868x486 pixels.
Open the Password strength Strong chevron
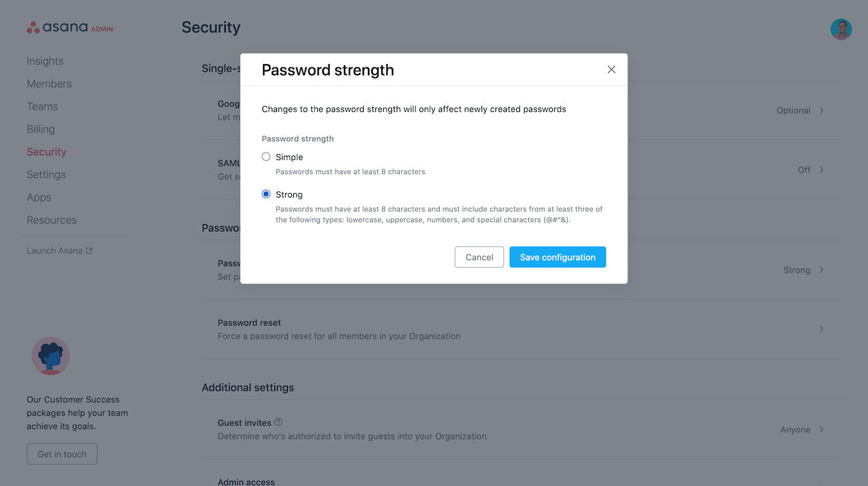821,270
